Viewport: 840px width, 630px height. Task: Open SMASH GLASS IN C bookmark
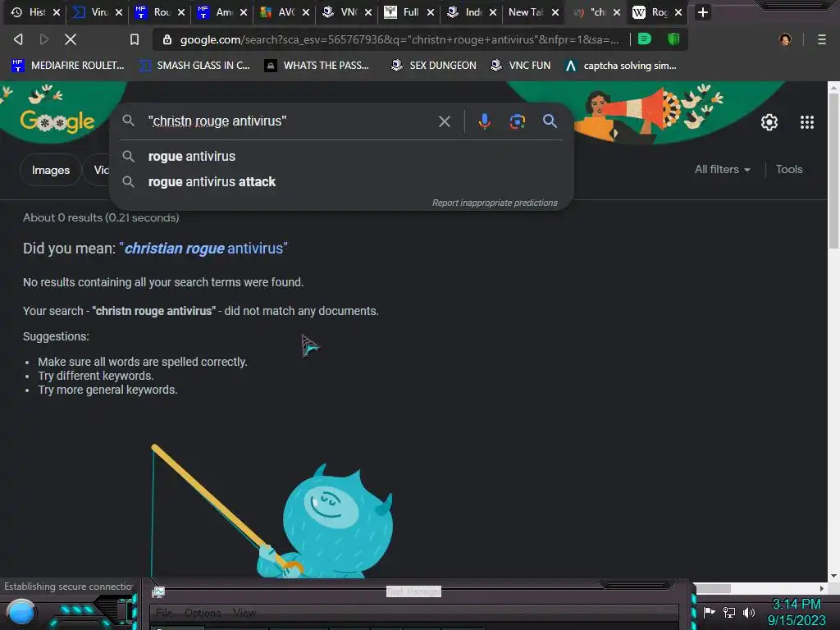click(194, 66)
